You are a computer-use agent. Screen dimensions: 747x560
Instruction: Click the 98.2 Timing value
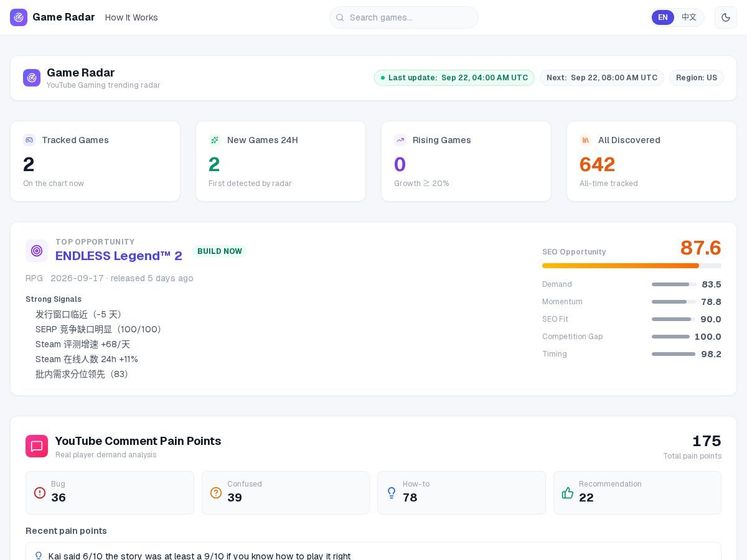[x=711, y=354]
